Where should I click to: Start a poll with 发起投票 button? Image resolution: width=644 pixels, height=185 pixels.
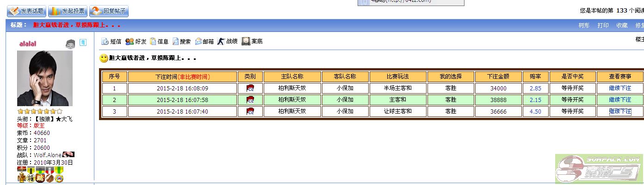[x=68, y=11]
